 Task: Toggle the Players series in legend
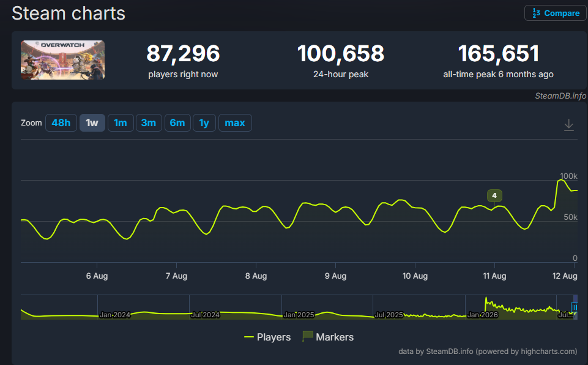pyautogui.click(x=267, y=337)
